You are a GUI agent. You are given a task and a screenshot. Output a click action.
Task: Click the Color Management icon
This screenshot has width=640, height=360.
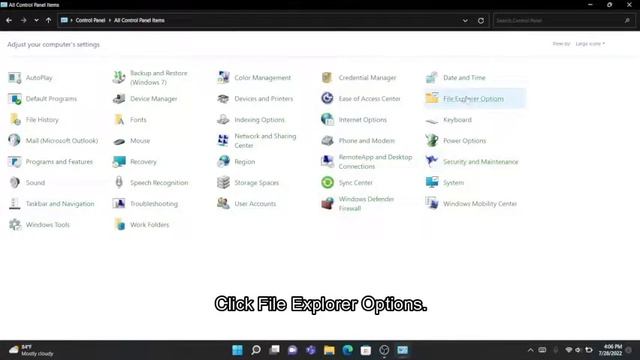[x=223, y=78]
